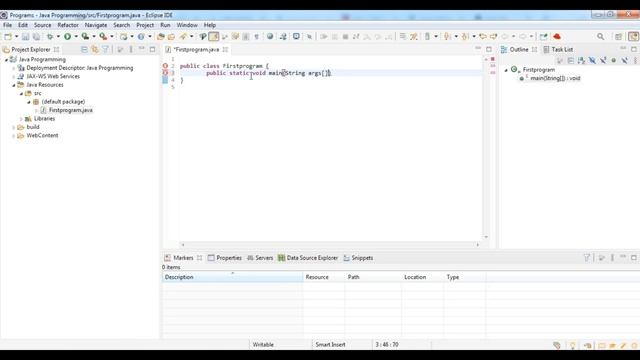The height and width of the screenshot is (360, 640).
Task: Click the editor horizontal scrollbar
Action: [330, 244]
